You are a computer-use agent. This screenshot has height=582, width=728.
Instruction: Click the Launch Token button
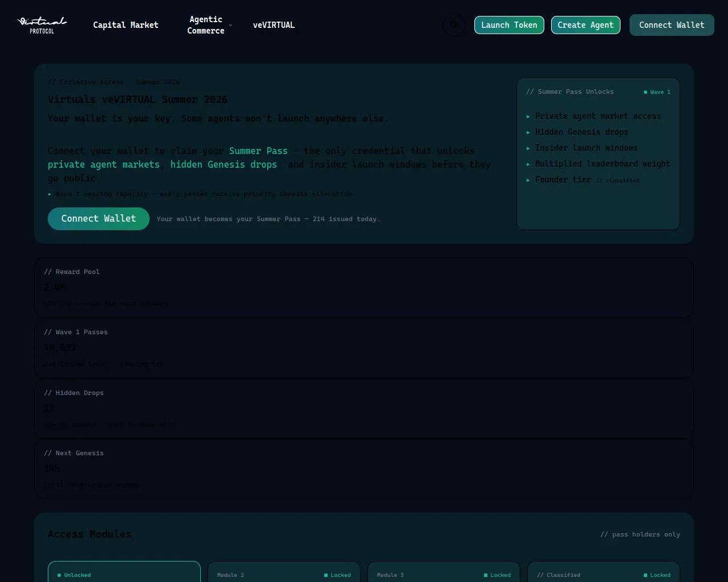tap(509, 25)
